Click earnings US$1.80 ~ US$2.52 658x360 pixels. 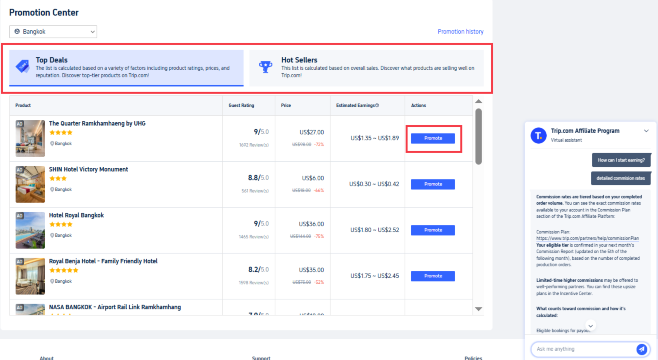(375, 230)
